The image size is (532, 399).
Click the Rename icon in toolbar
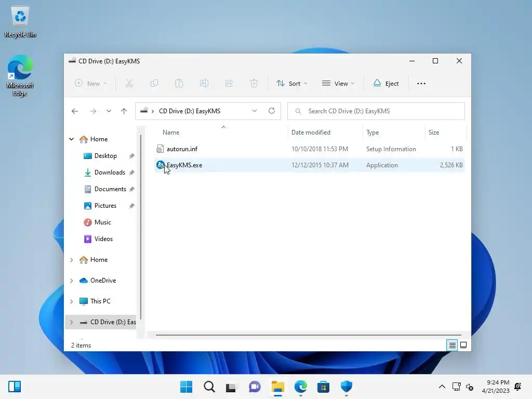204,84
